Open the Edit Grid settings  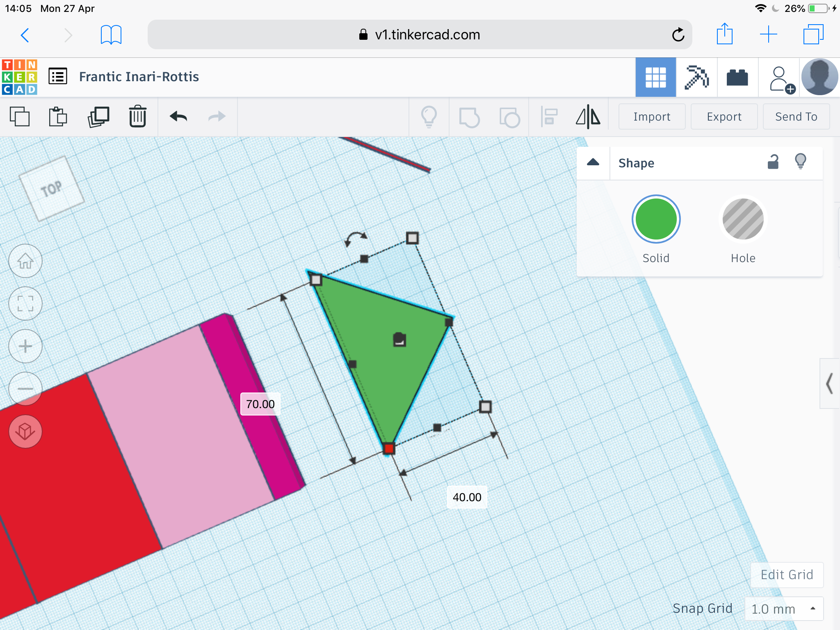[787, 575]
